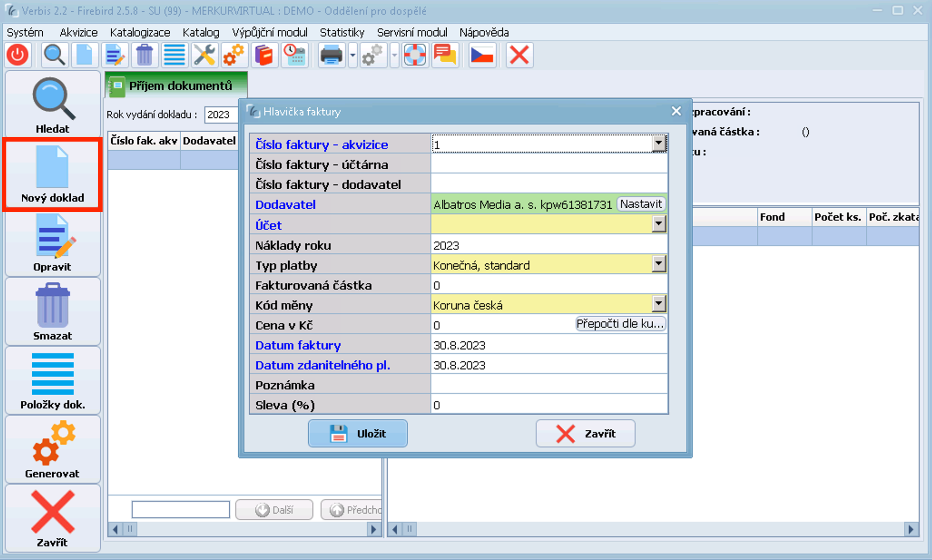
Task: Open the grey gears dropdown arrow
Action: pos(394,55)
